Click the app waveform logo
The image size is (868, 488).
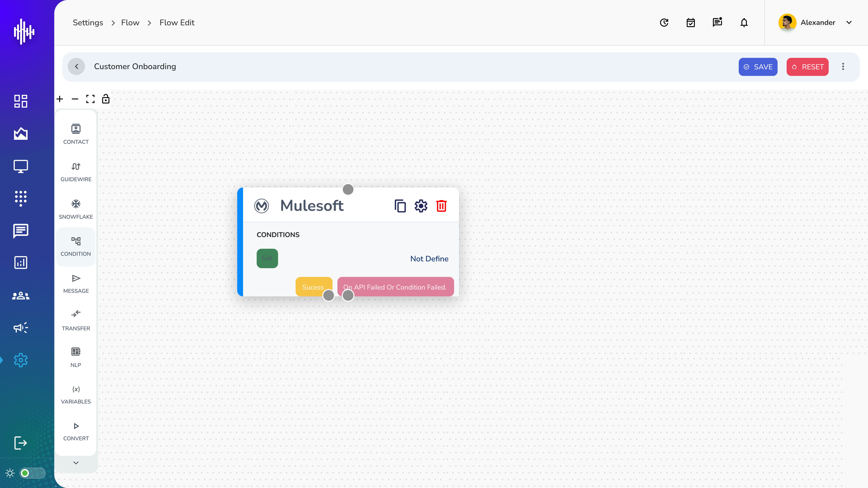point(24,31)
